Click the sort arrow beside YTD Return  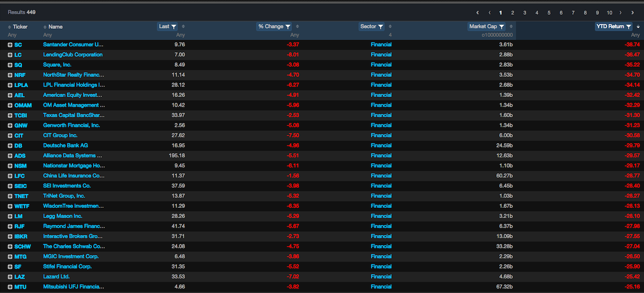[638, 27]
